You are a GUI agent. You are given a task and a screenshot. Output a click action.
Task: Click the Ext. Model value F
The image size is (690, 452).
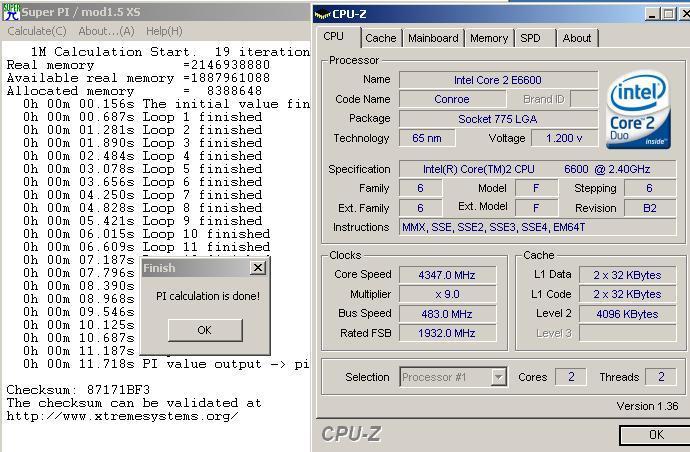[536, 208]
